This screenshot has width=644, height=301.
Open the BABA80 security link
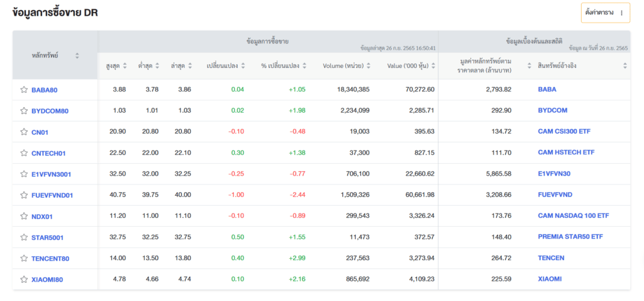[x=45, y=90]
